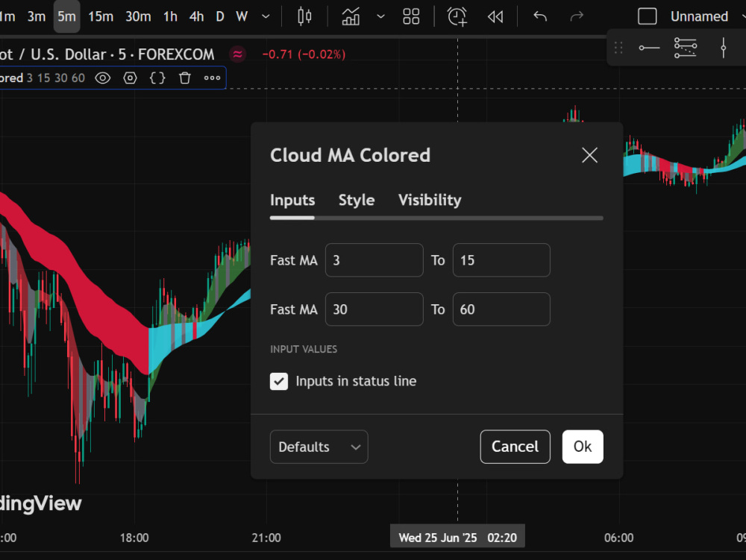Screen dimensions: 746x560
Task: Start bar replay with the rewind icon
Action: coord(495,16)
